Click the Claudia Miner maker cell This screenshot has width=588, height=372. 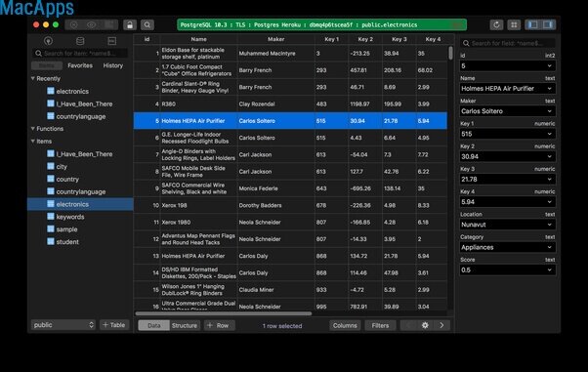coord(276,290)
